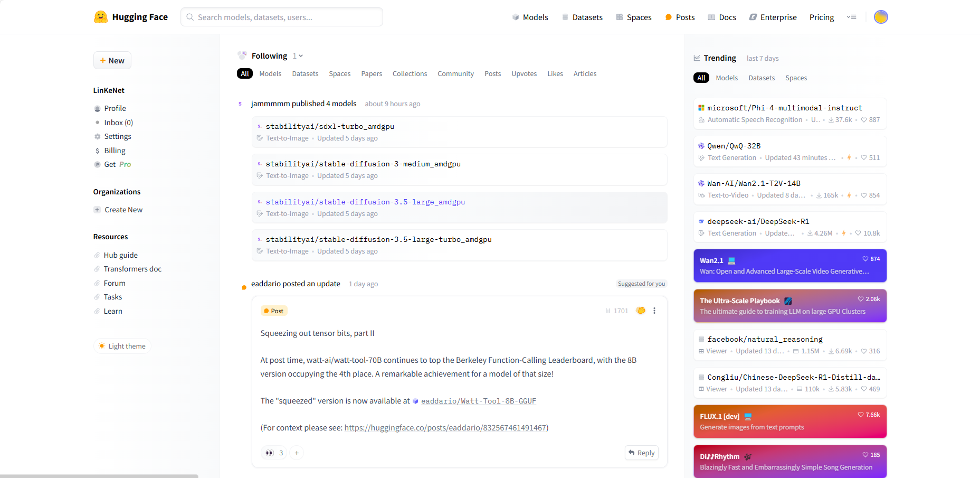The image size is (980, 478).
Task: Expand the Following feed dropdown chevron
Action: click(301, 56)
